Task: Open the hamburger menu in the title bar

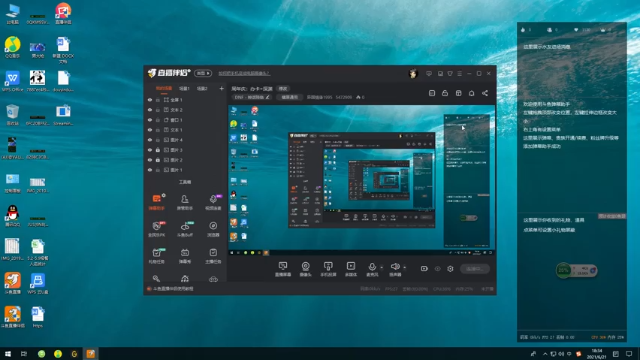Action: pos(460,74)
